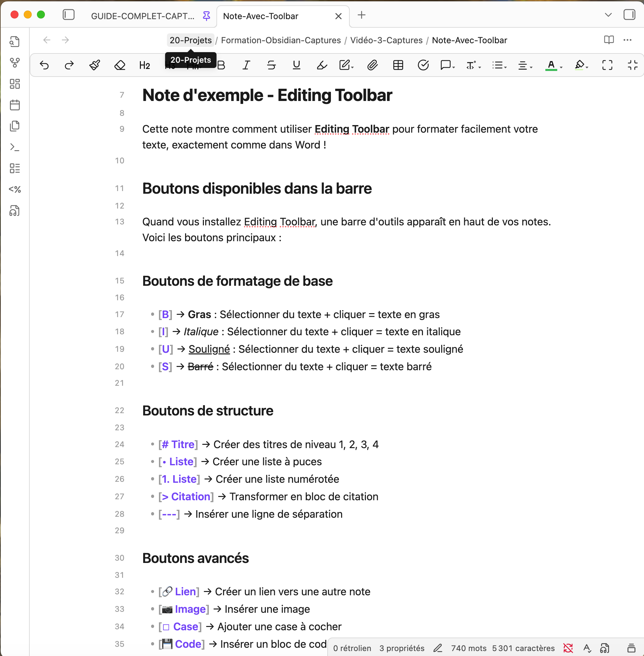The width and height of the screenshot is (644, 656).
Task: Select the eraser clear formatting tool
Action: [x=120, y=65]
